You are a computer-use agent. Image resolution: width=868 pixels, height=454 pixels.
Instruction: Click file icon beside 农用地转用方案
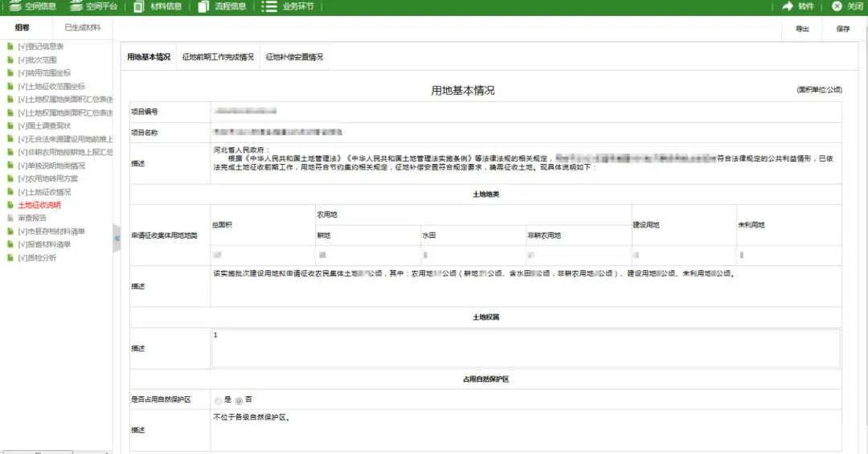[x=10, y=178]
